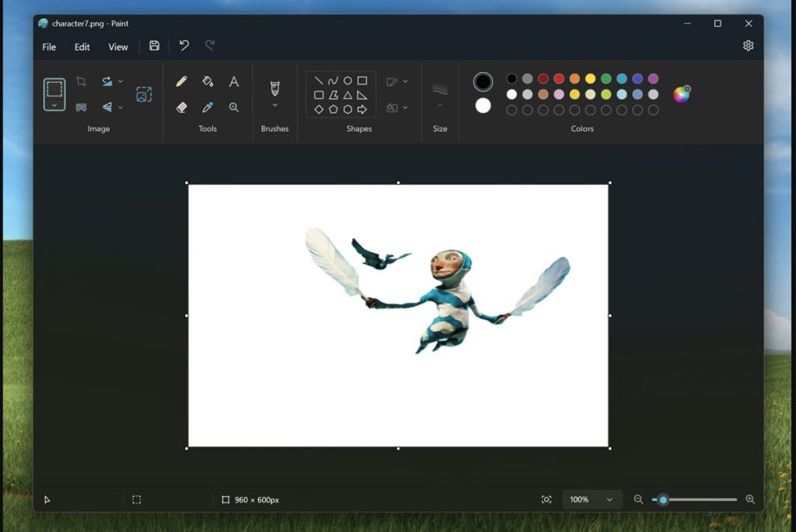Screen dimensions: 796x532
Task: Select the Eraser tool
Action: click(181, 106)
